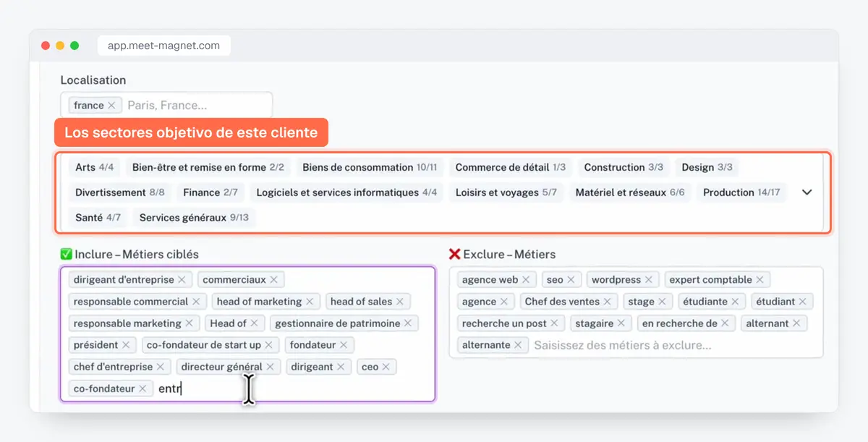868x442 pixels.
Task: Remove the 'dirigeant d'entreprise' tag
Action: (x=182, y=280)
